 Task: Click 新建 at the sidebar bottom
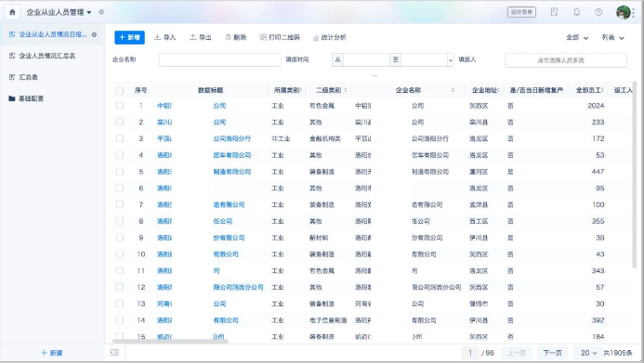52,353
